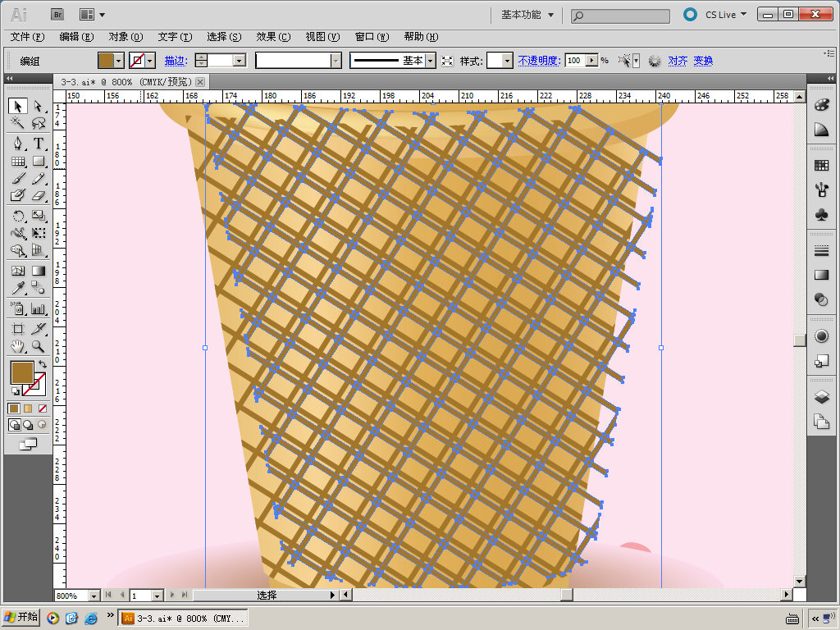Select the Pen tool

coord(18,144)
